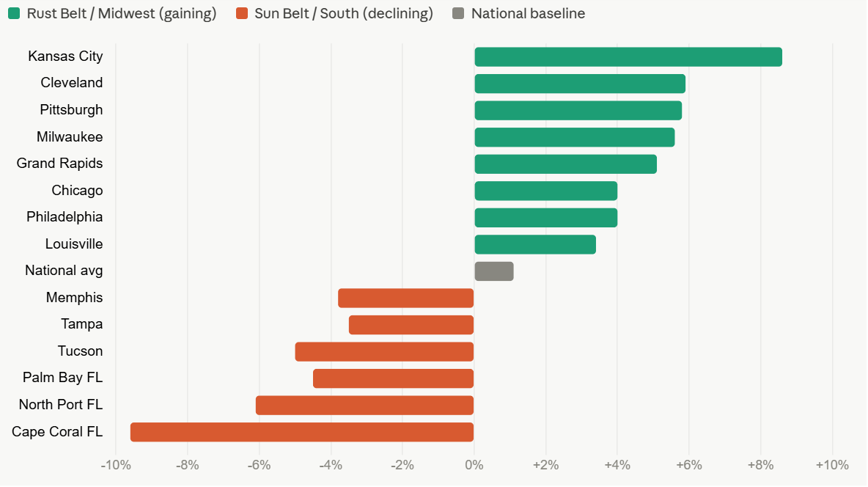This screenshot has height=487, width=868.
Task: Select the gray National avg bar
Action: (x=494, y=271)
